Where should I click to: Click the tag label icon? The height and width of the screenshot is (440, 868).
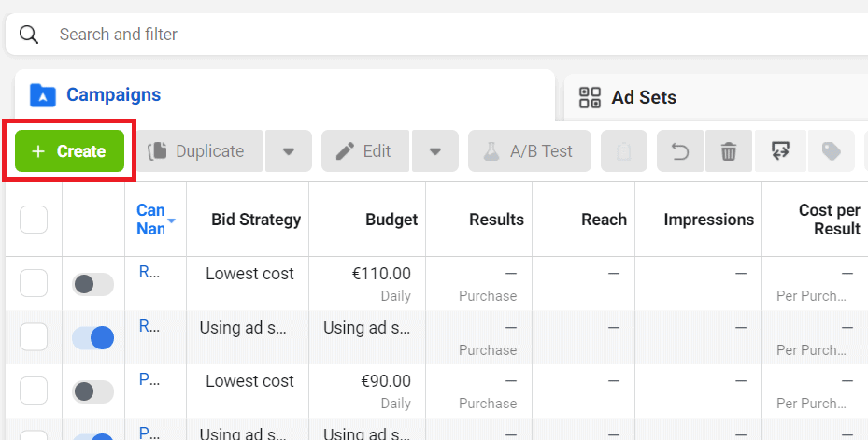point(832,151)
